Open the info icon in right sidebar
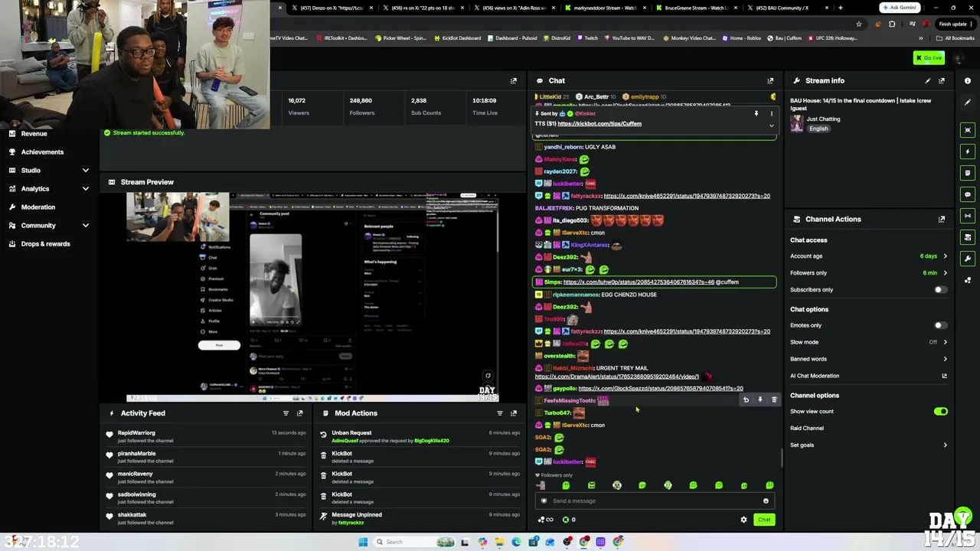 coord(968,80)
